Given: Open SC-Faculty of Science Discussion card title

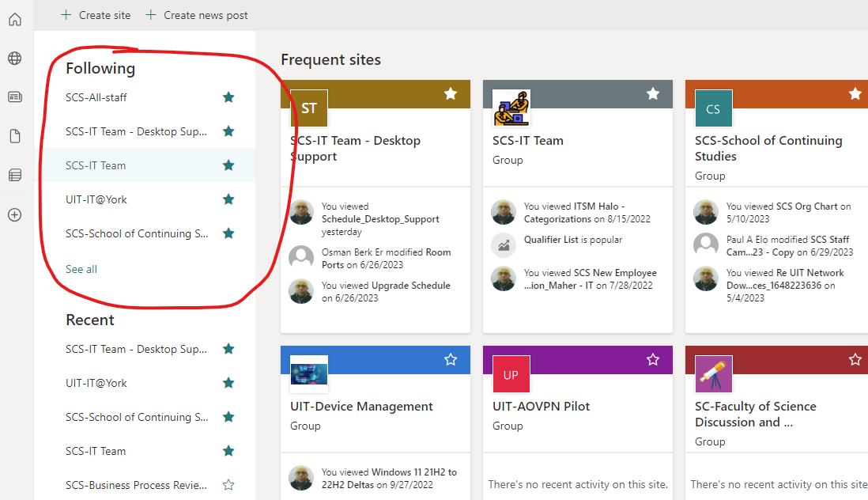Looking at the screenshot, I should pyautogui.click(x=756, y=415).
